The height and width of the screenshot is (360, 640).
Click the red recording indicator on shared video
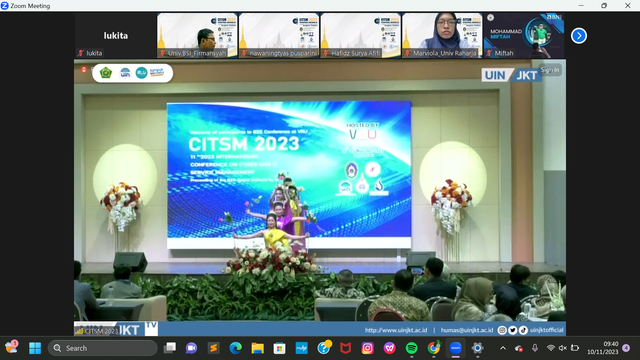(84, 70)
